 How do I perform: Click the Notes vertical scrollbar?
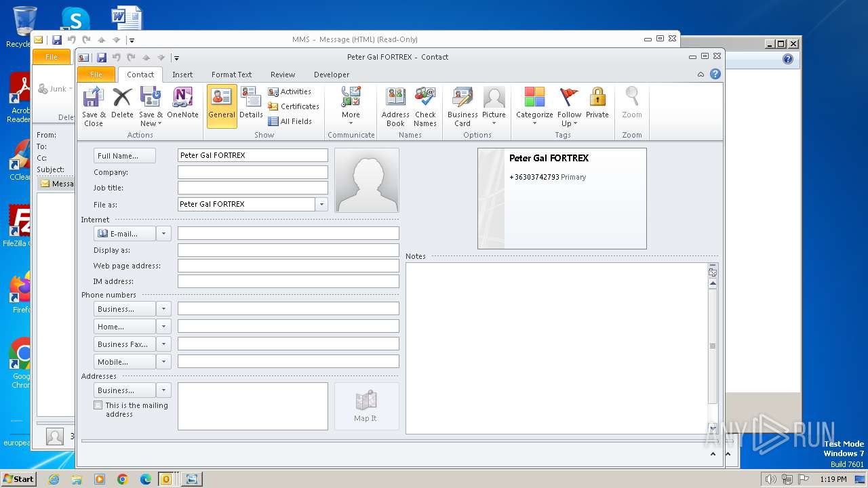(713, 346)
